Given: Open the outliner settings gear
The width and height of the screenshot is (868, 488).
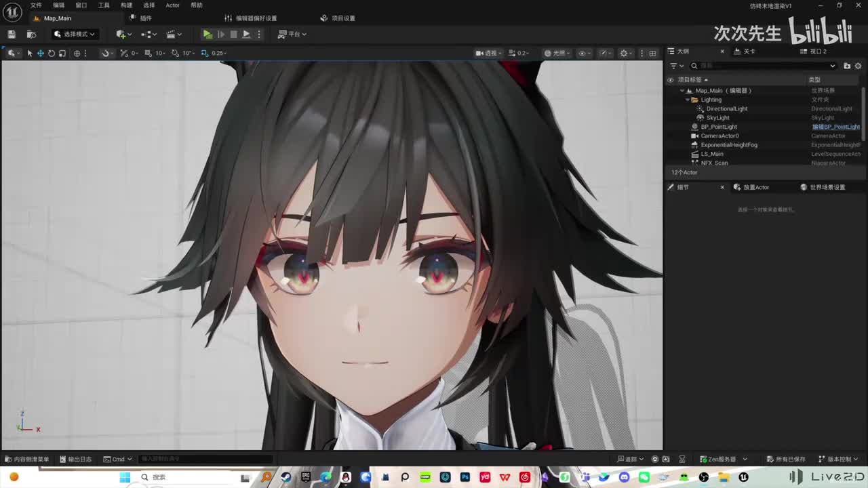Looking at the screenshot, I should click(859, 66).
